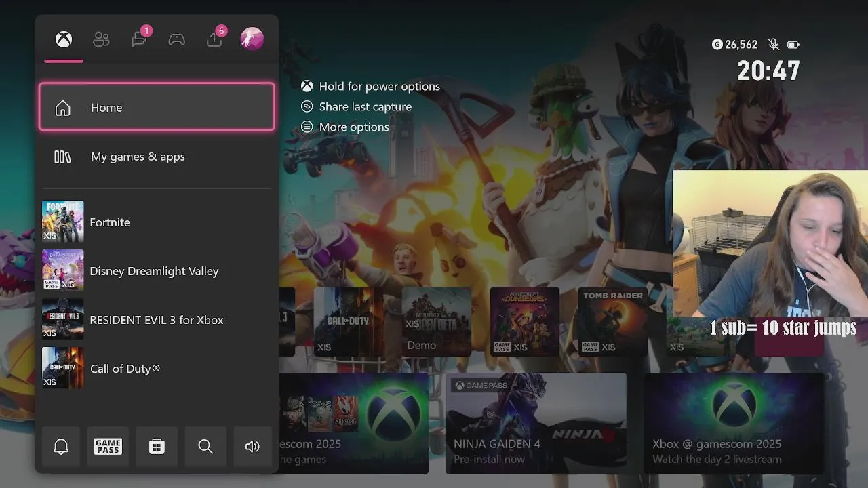Click the controller battery status icon
This screenshot has height=488, width=868.
[x=793, y=45]
